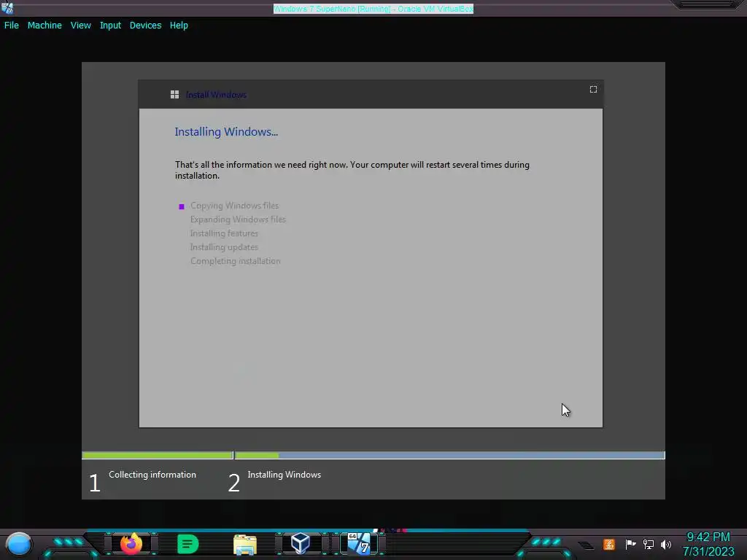
Task: Click the 'That's all the information' message
Action: pyautogui.click(x=352, y=170)
